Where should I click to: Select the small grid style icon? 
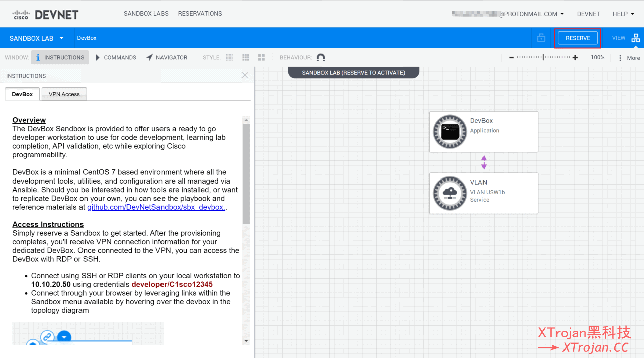[229, 58]
